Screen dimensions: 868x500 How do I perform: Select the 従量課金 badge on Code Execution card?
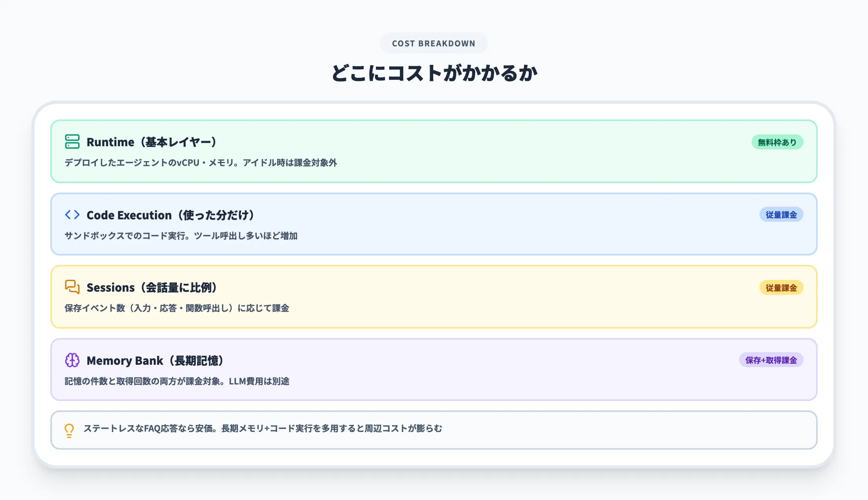pyautogui.click(x=782, y=215)
